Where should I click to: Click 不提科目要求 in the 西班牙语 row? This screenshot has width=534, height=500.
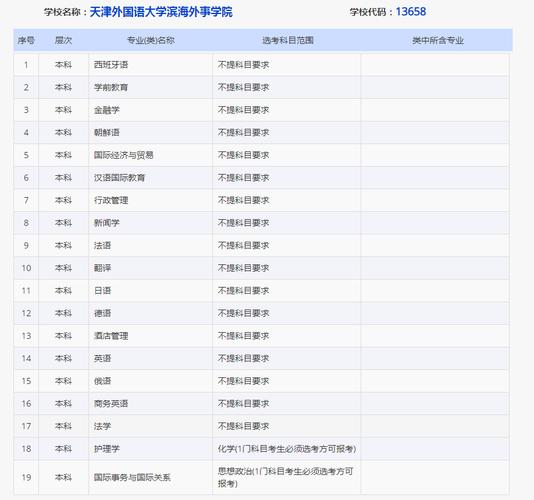[244, 65]
